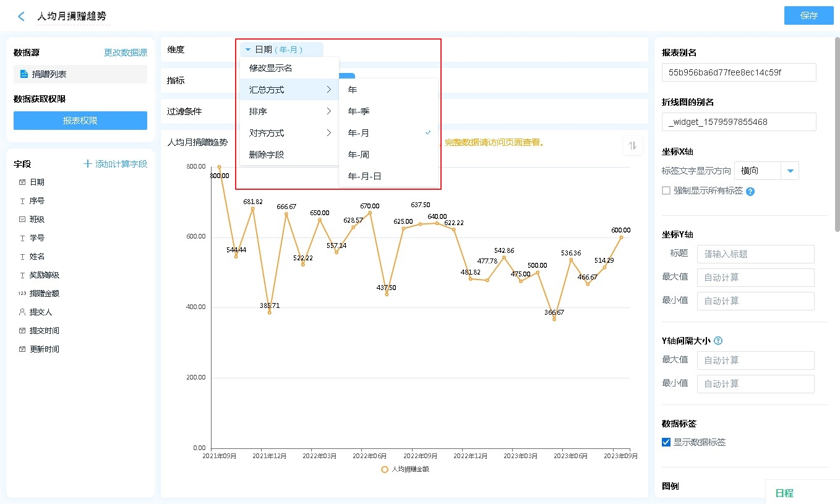Click the plus icon for 添加计算字段
This screenshot has width=840, height=504.
[88, 164]
